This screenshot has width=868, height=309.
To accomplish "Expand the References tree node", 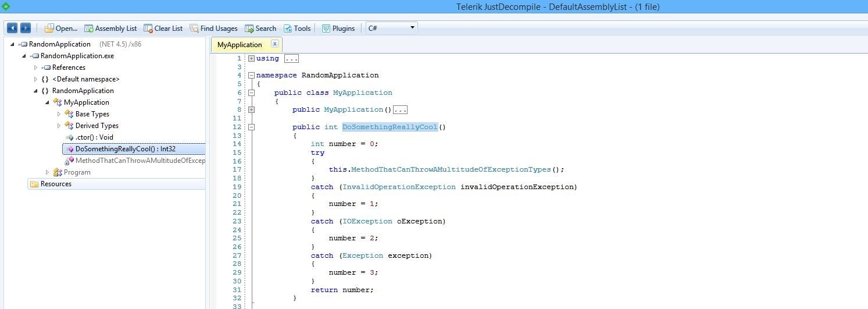I will pos(35,68).
